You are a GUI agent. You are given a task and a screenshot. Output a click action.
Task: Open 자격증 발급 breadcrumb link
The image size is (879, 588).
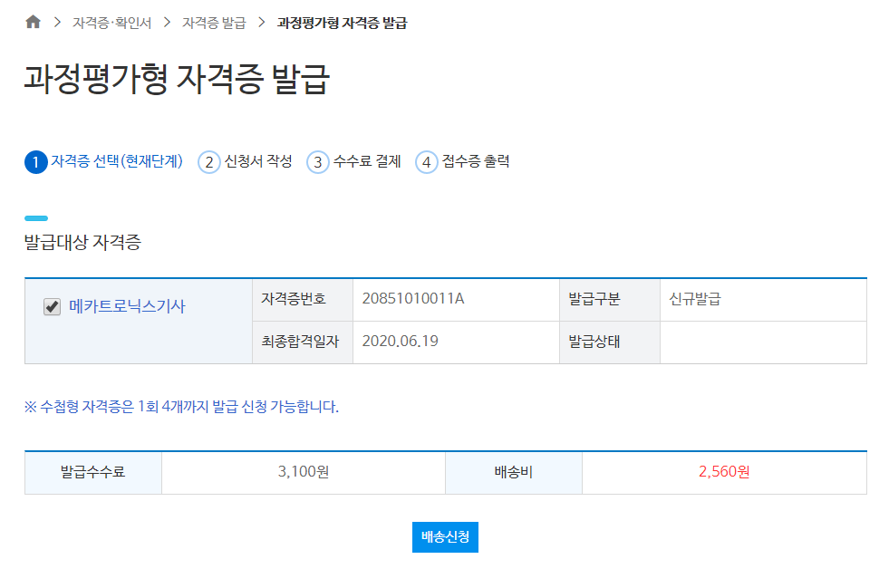pyautogui.click(x=214, y=23)
